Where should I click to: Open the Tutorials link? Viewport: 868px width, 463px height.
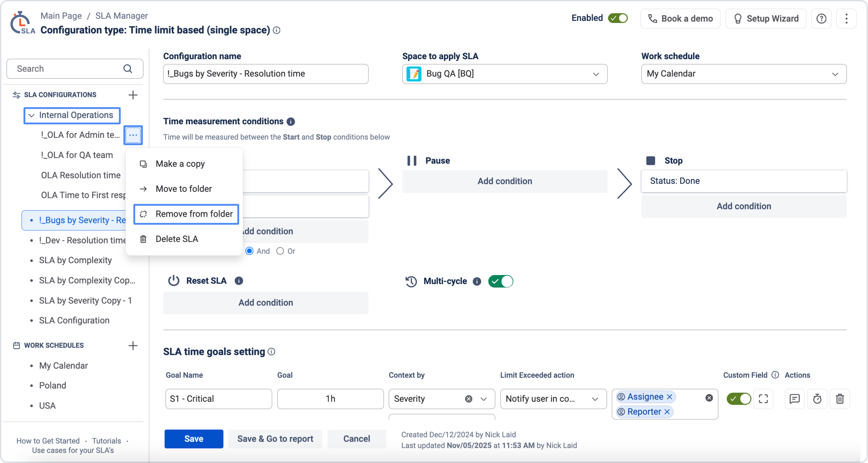[106, 441]
